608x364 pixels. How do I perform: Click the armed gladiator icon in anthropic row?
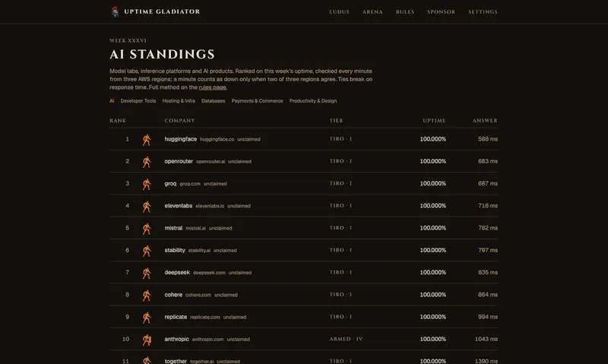click(x=147, y=340)
